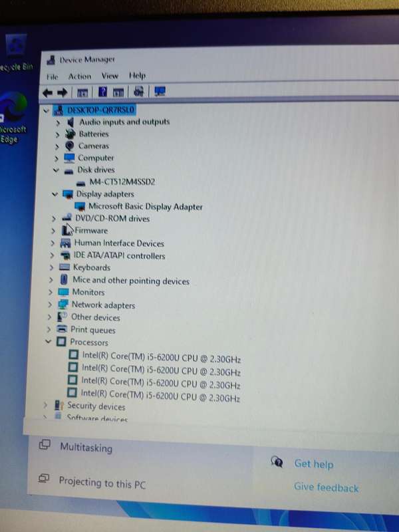Open Multitasking in Settings window

(86, 448)
